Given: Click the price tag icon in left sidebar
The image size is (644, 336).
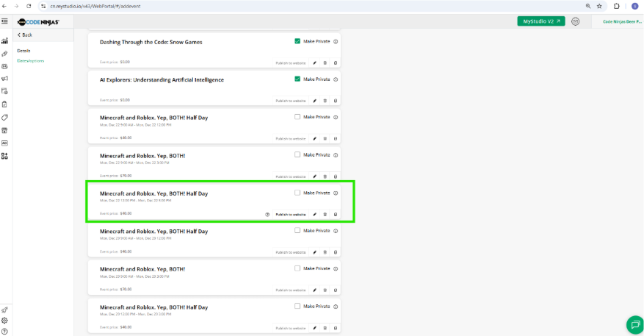Looking at the screenshot, I should 4,117.
